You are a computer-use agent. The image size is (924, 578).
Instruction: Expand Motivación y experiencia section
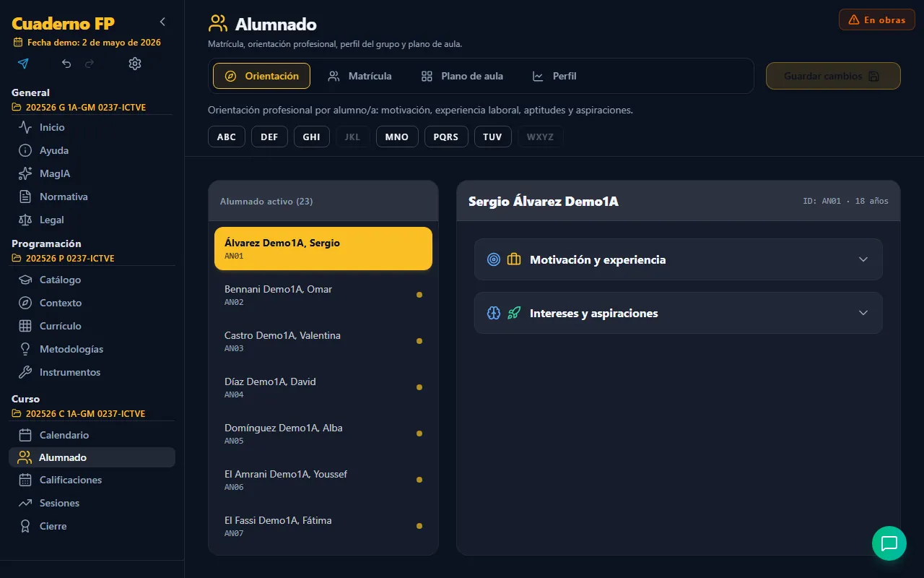click(x=679, y=259)
